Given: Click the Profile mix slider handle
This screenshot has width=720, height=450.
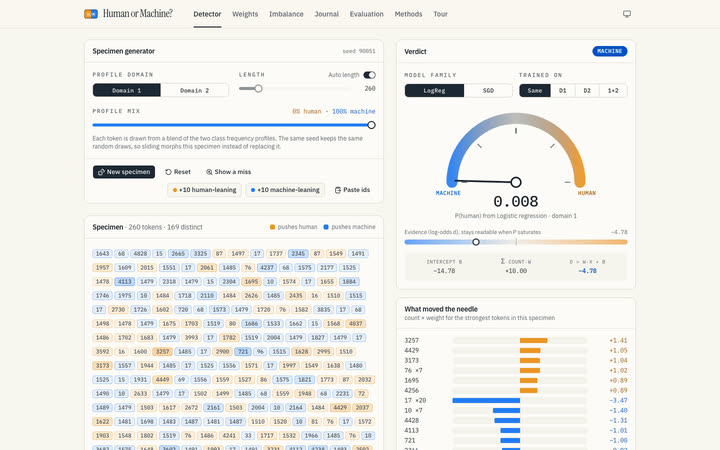Looking at the screenshot, I should (371, 125).
